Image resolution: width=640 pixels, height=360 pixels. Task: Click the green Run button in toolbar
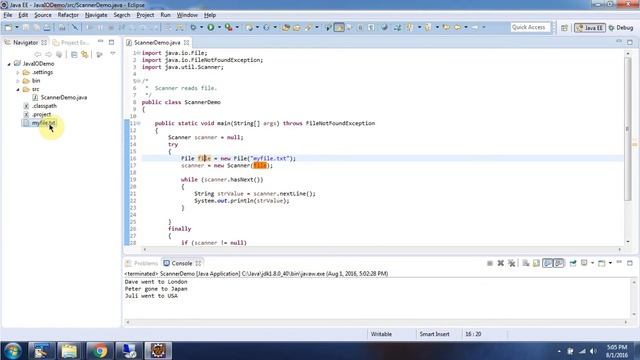coord(211,27)
